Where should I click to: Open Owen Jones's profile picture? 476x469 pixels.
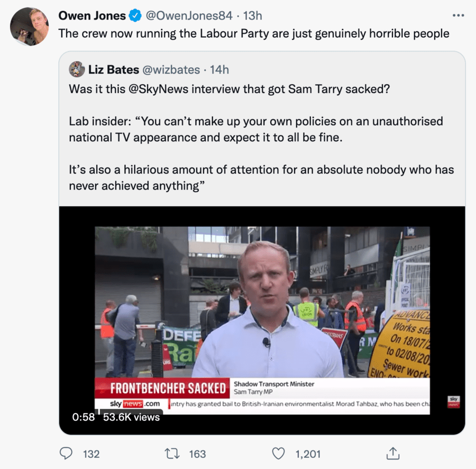30,26
